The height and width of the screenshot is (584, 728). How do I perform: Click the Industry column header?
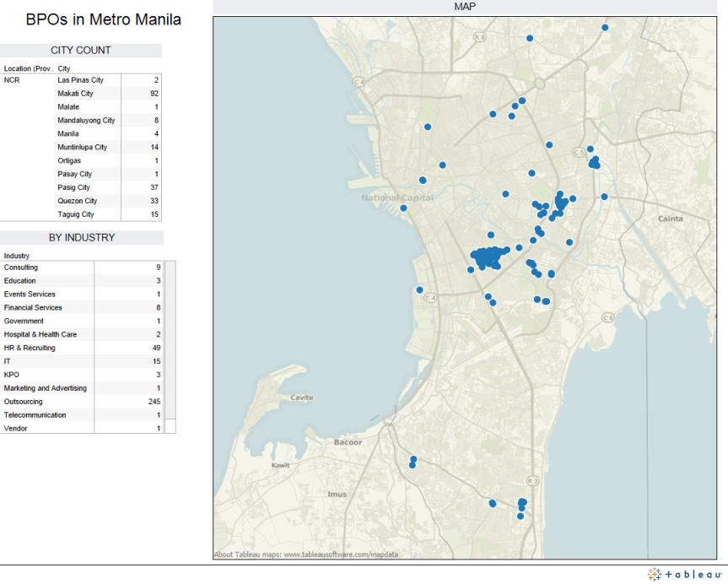point(17,255)
